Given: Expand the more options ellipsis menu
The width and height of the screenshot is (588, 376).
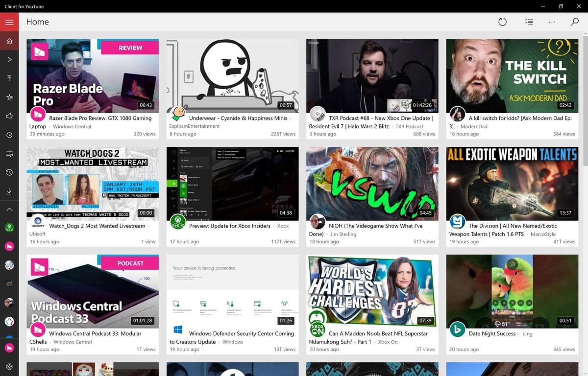Looking at the screenshot, I should pos(552,22).
